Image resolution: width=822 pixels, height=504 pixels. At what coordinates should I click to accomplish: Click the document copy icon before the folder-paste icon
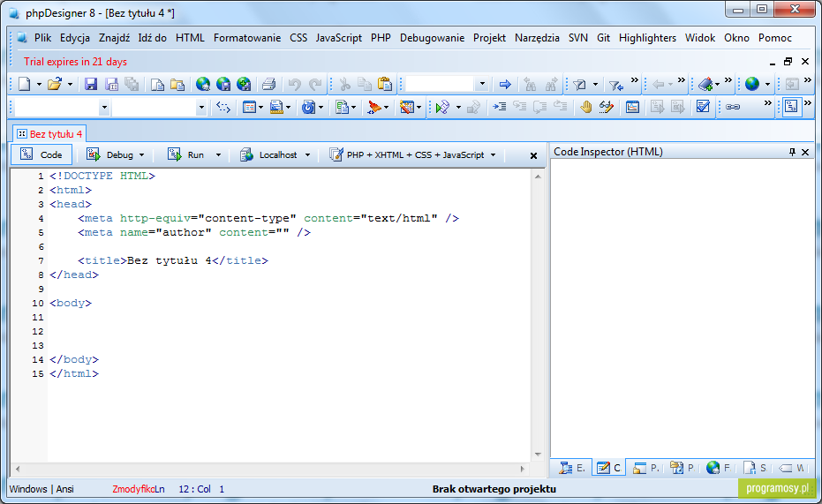(x=157, y=84)
